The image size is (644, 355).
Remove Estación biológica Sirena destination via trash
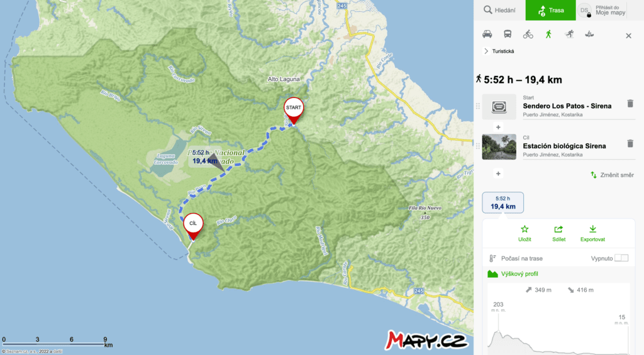click(x=630, y=143)
